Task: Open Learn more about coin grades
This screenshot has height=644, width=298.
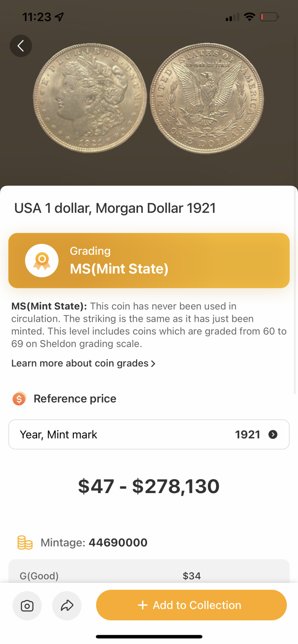Action: [x=83, y=363]
